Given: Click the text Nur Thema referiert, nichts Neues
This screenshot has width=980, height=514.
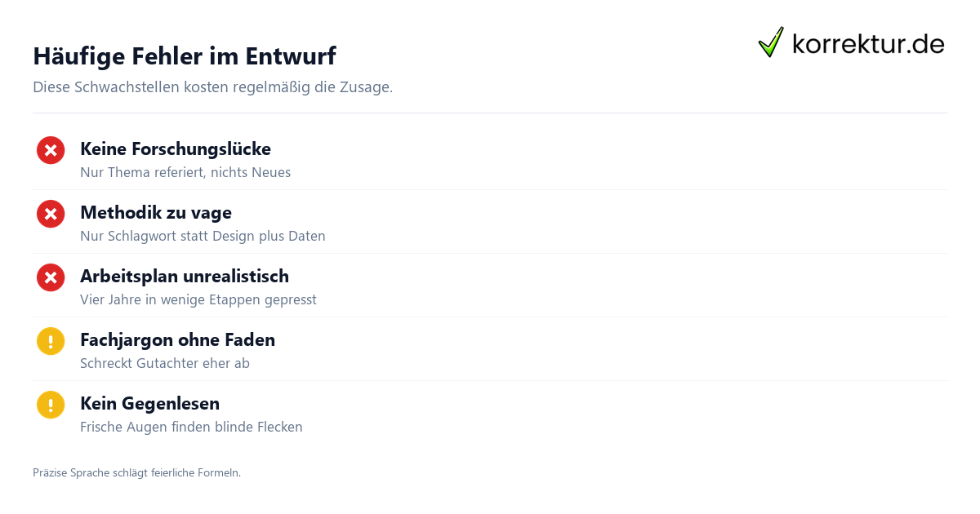Looking at the screenshot, I should [185, 173].
